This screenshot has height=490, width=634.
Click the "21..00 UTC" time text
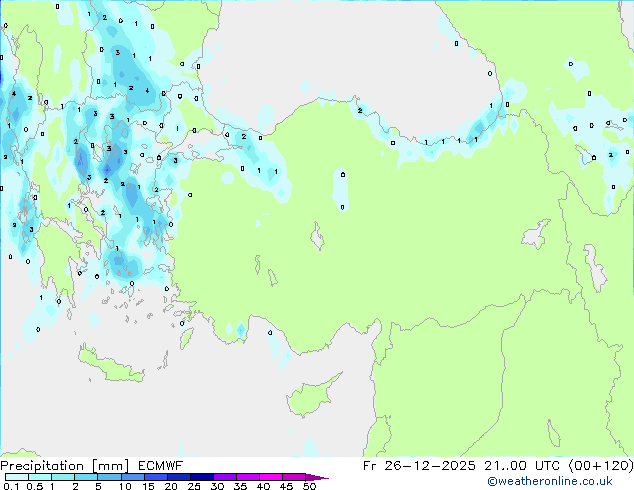[522, 466]
